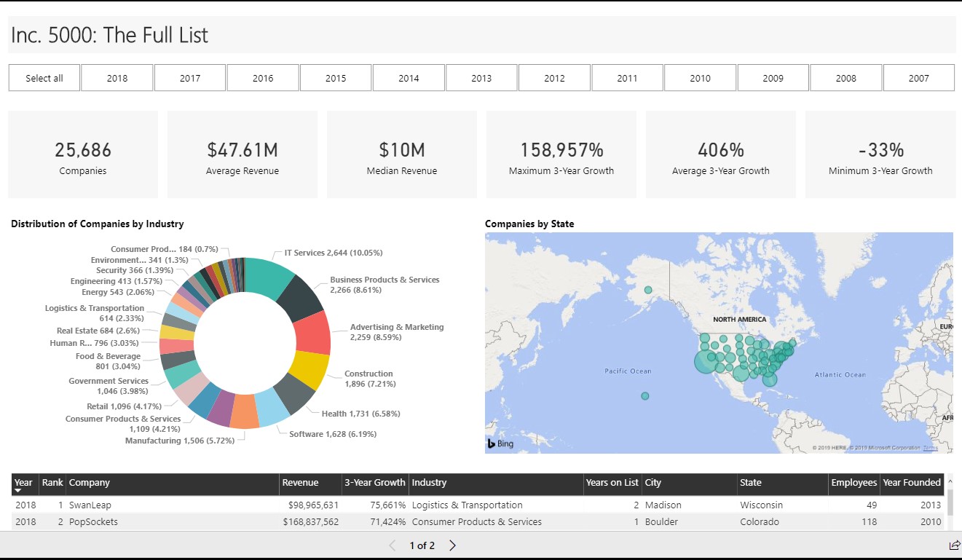Screen dimensions: 962x560
Task: Filter by year 2017
Action: click(190, 78)
